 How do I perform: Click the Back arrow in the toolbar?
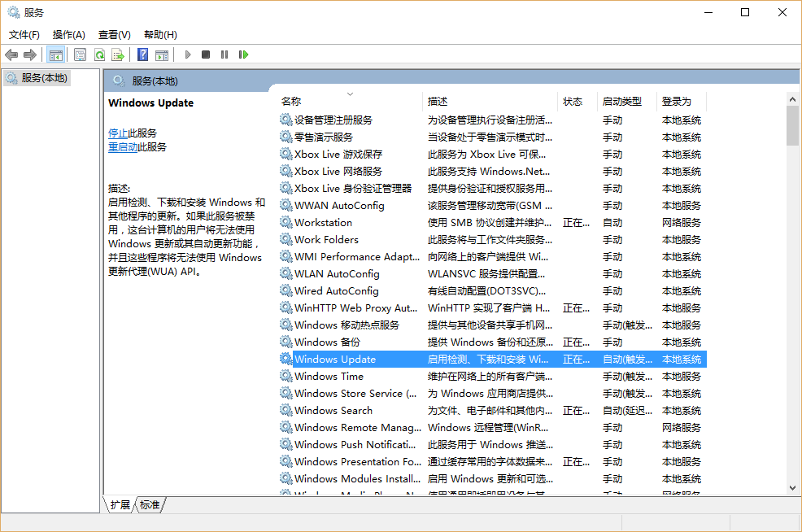click(11, 55)
